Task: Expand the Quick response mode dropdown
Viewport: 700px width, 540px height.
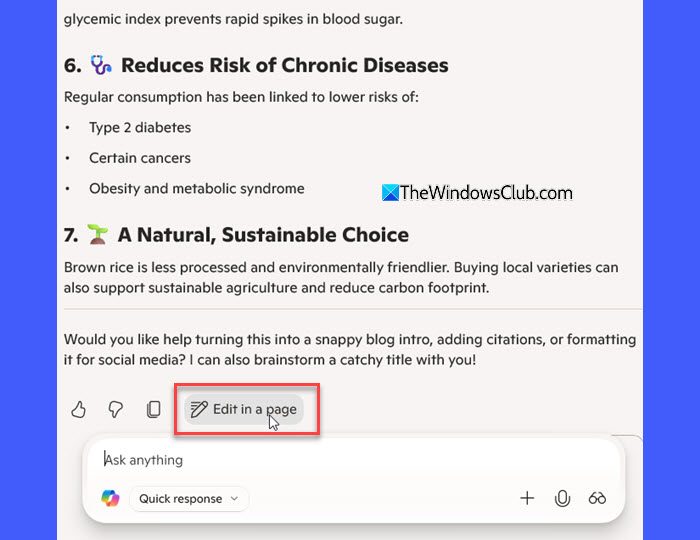Action: [189, 498]
